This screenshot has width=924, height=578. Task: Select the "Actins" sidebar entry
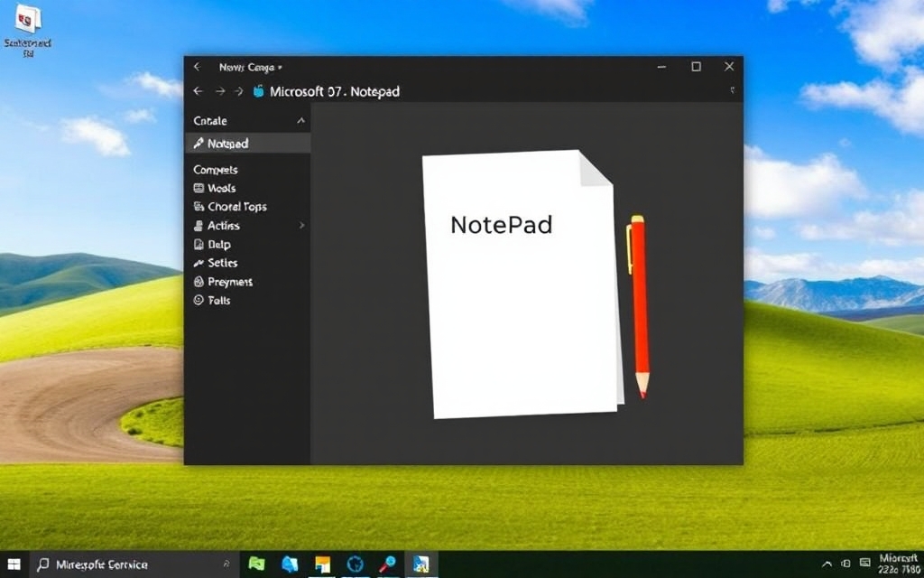pos(217,225)
